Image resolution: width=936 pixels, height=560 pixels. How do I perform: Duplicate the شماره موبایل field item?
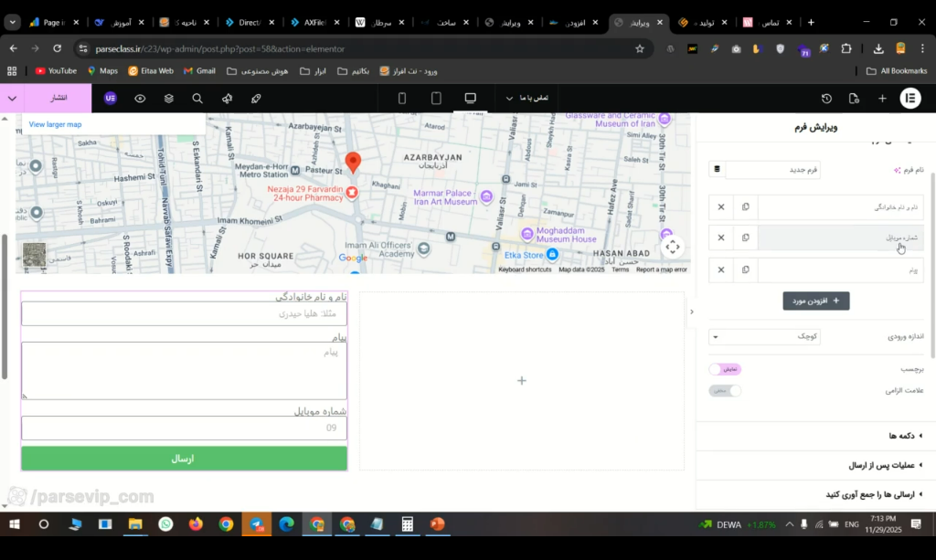746,238
